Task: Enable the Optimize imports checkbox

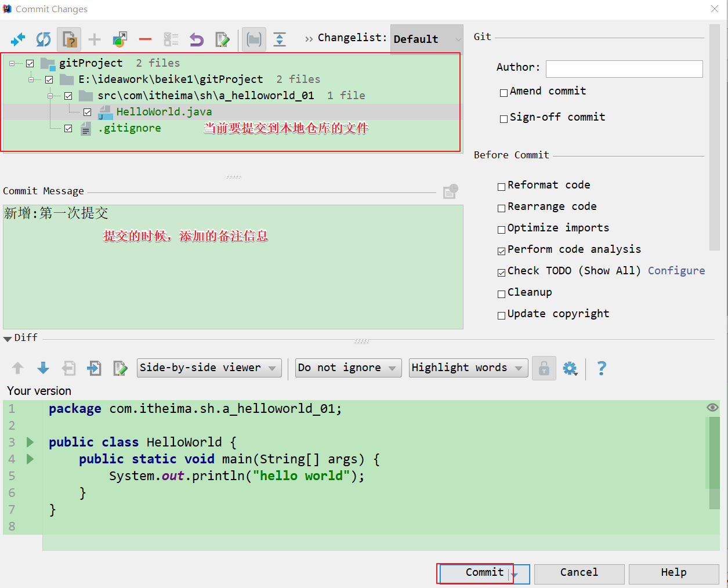Action: click(x=501, y=230)
